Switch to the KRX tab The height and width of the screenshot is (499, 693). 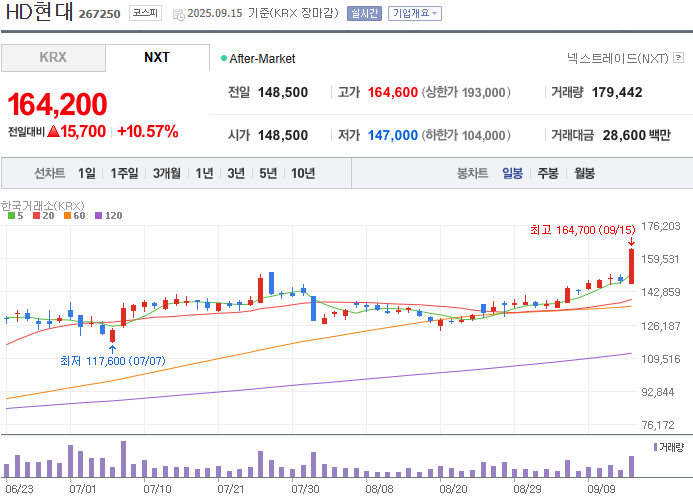(x=53, y=57)
